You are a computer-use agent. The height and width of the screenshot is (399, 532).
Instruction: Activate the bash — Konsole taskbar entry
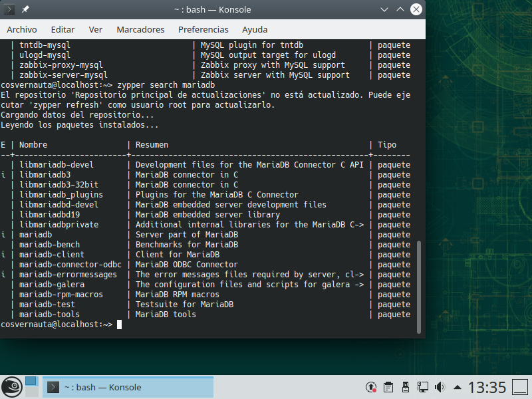(x=128, y=387)
